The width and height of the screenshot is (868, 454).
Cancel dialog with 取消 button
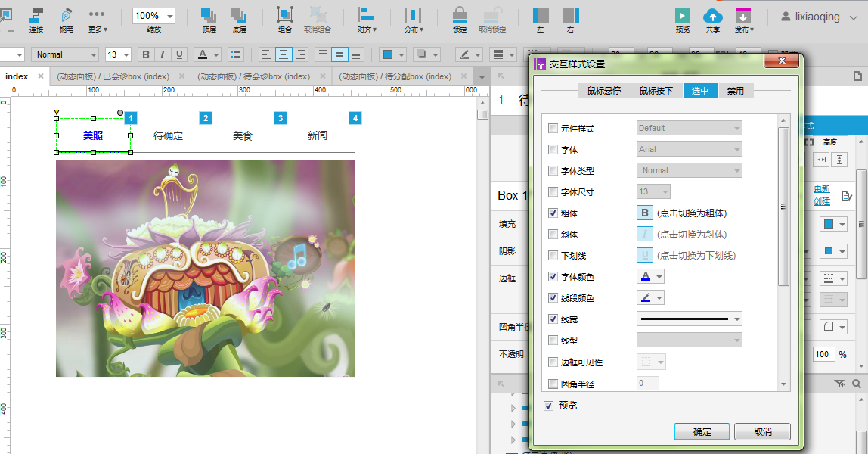[762, 432]
